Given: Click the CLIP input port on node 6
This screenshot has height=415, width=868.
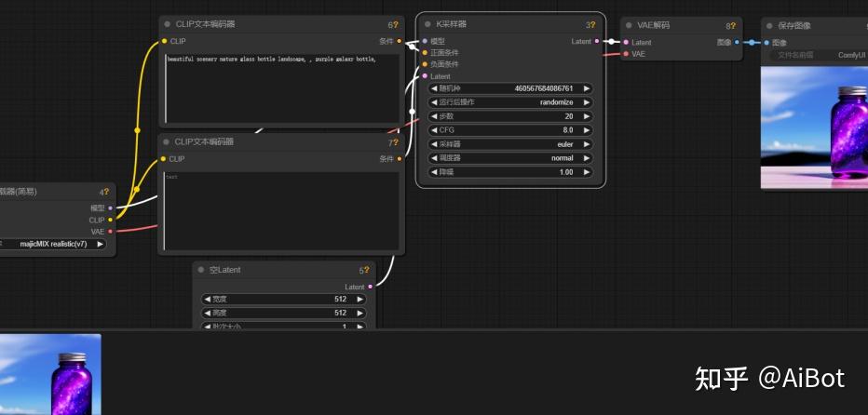Looking at the screenshot, I should coord(165,41).
